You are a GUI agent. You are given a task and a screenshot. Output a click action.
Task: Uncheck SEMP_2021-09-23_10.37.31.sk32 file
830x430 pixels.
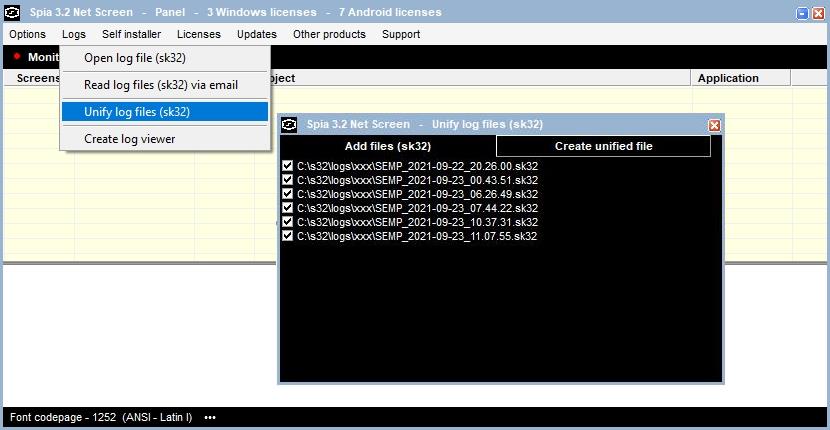(x=287, y=221)
